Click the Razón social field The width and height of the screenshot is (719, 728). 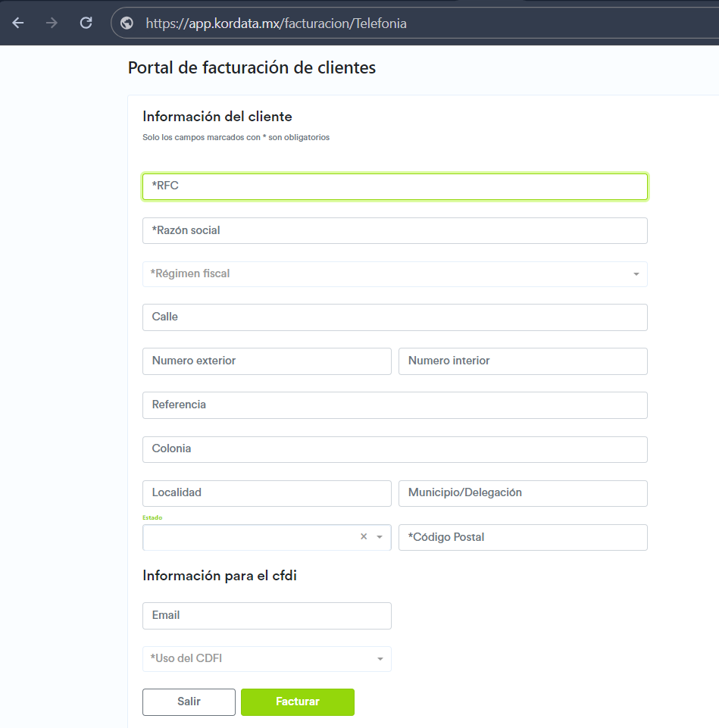[x=395, y=231]
